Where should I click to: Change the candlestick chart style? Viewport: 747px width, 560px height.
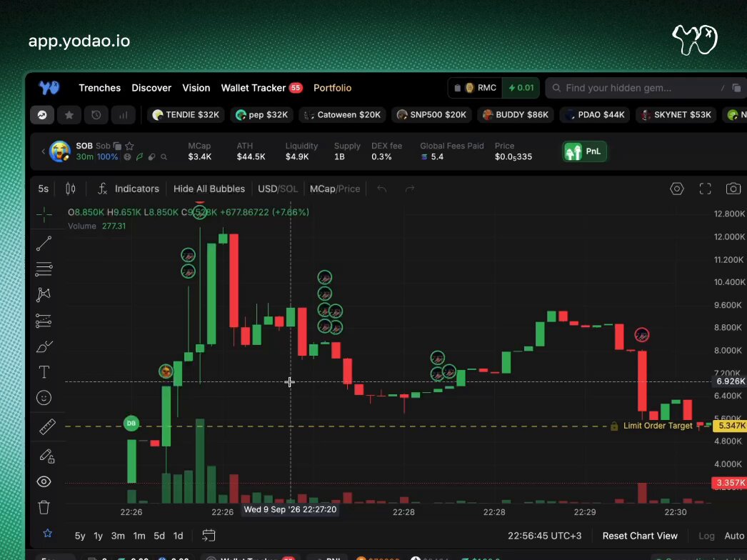(71, 189)
